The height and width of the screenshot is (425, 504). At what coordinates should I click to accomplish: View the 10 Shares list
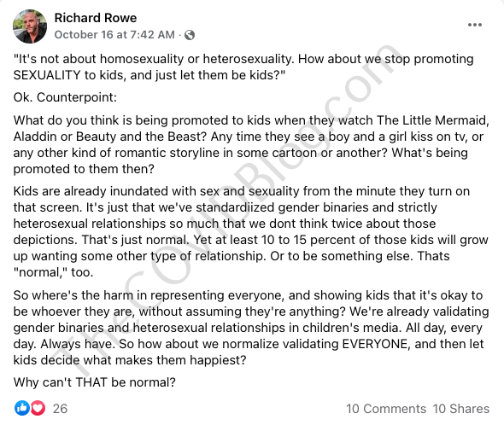click(461, 409)
